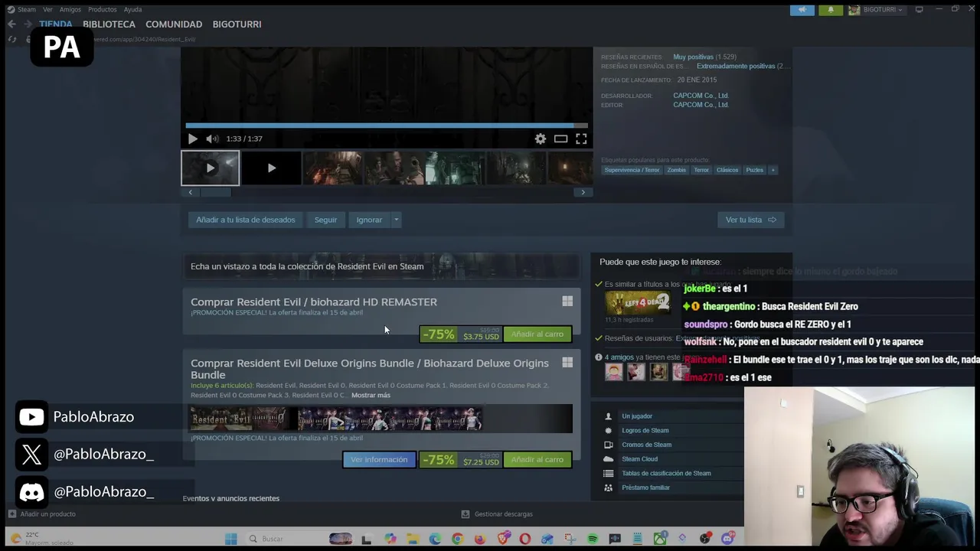Screen dimensions: 980x551
Task: Open the Logros de Steam link
Action: (645, 431)
